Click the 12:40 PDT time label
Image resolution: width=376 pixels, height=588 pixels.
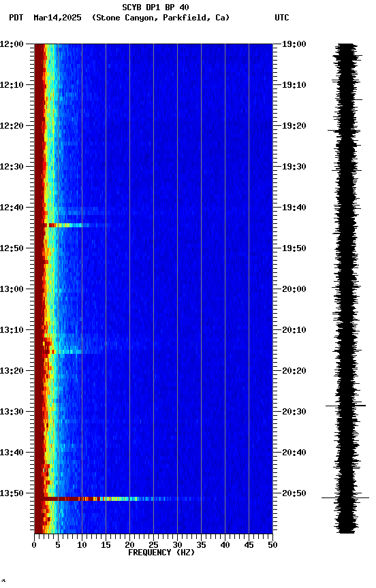[x=12, y=208]
